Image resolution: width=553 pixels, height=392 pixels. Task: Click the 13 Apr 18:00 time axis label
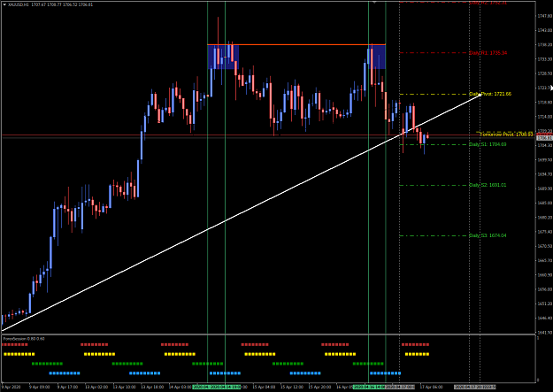click(x=152, y=387)
